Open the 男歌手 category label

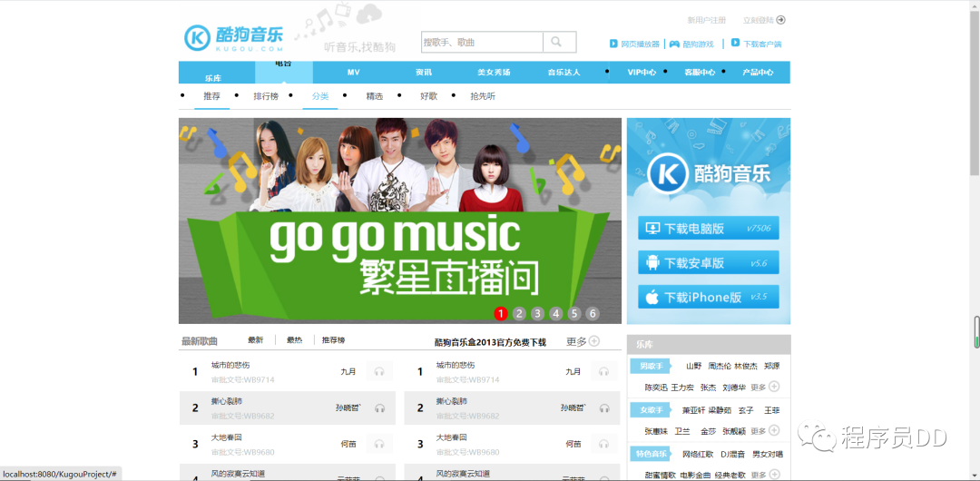coord(649,366)
